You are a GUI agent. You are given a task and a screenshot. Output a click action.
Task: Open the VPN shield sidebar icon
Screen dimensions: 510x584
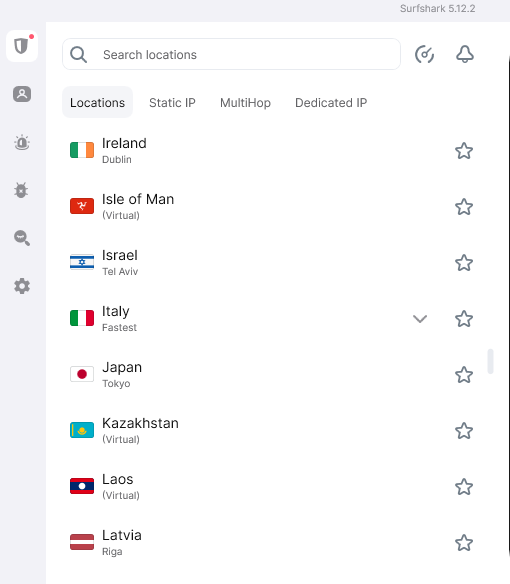point(22,46)
